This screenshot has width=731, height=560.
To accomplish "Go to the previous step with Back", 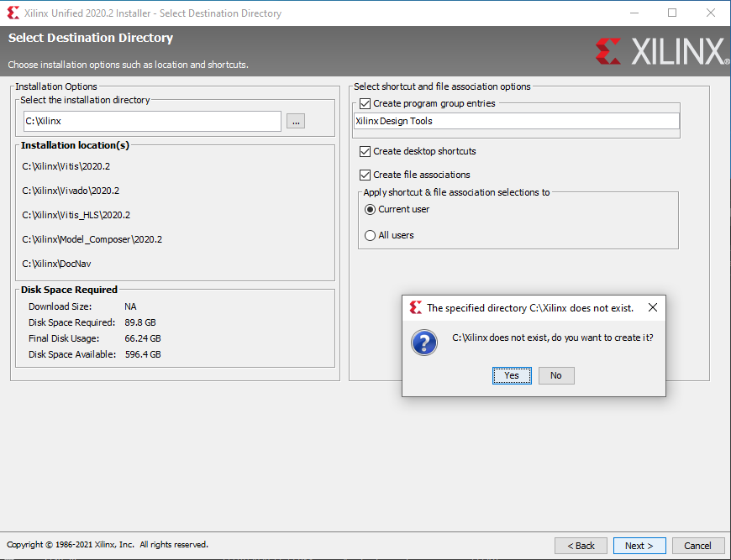I will click(580, 546).
